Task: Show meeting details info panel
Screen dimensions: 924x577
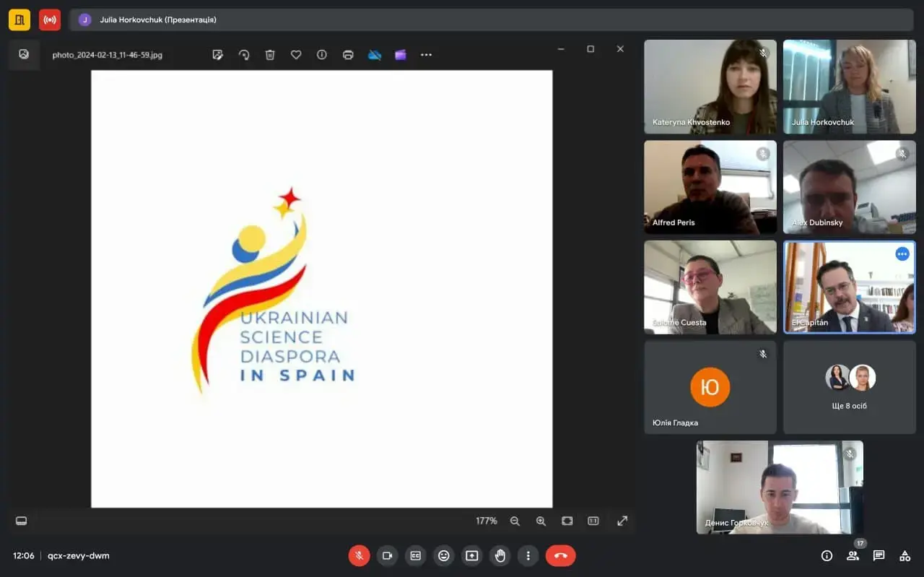Action: (x=827, y=555)
